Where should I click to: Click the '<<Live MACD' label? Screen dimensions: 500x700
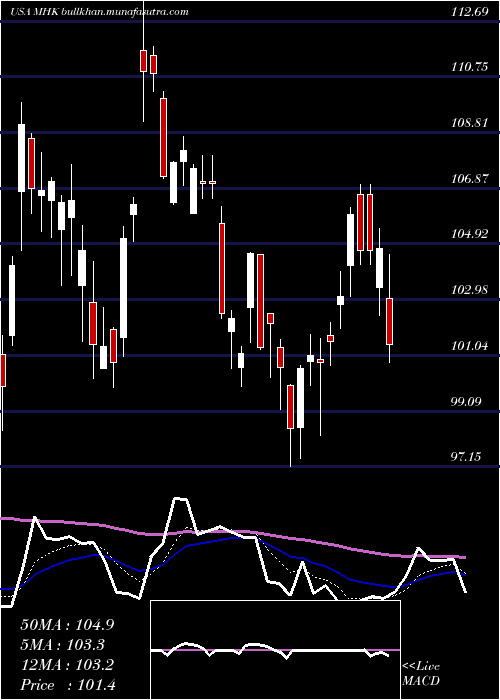point(421,673)
